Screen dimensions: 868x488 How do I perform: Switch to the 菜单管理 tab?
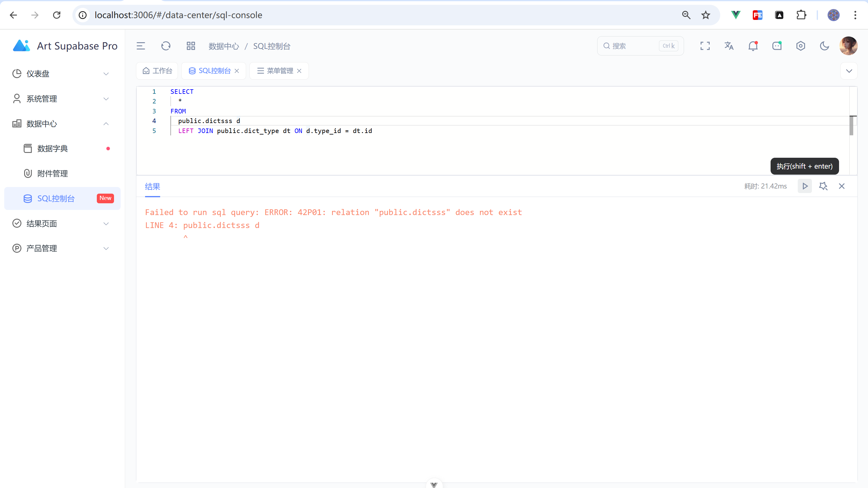280,71
